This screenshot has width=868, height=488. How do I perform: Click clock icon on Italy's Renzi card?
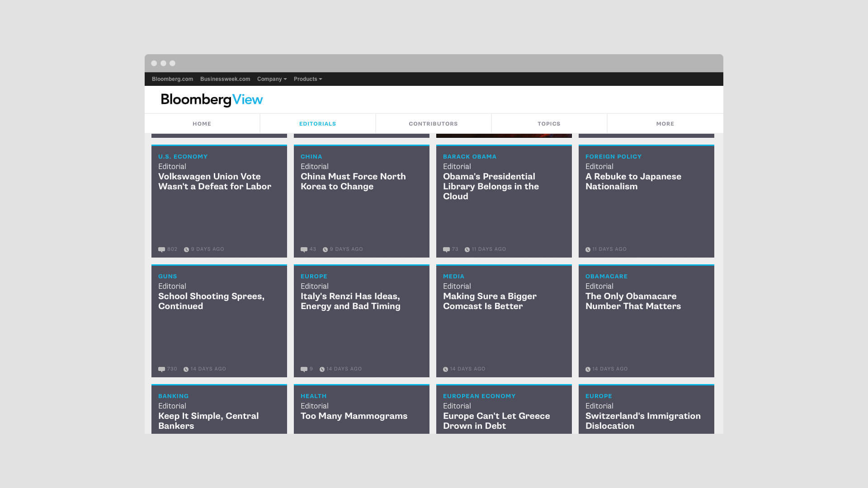coord(322,369)
